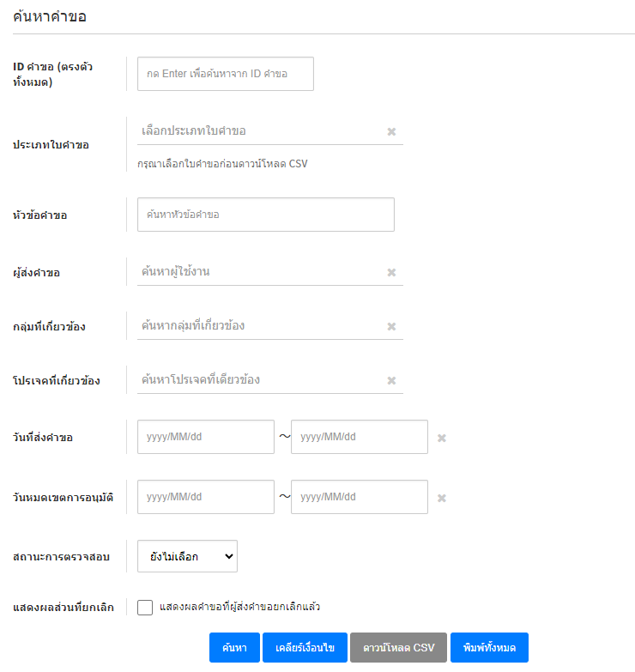Clear the ผู้ส่งคำขอ field using its X icon
Screen dimensions: 635x672
point(391,273)
